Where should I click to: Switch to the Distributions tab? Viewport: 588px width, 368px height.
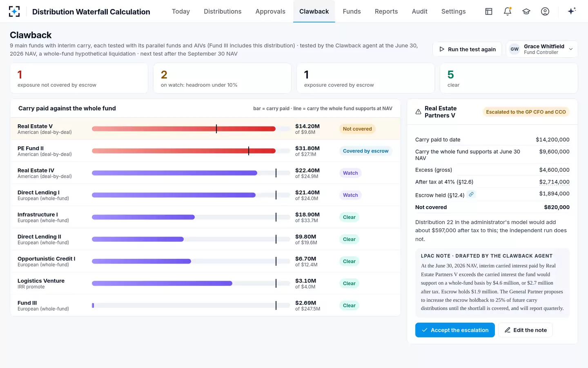pyautogui.click(x=223, y=11)
